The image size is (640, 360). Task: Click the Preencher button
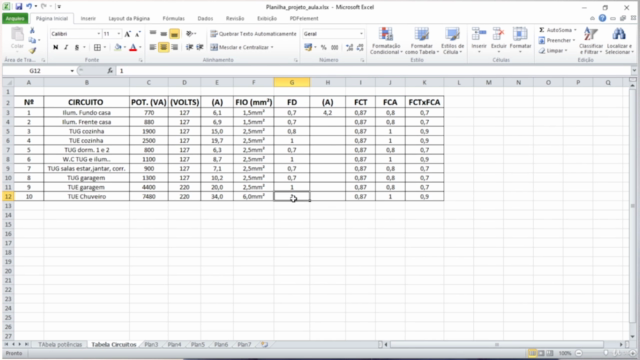[x=557, y=40]
